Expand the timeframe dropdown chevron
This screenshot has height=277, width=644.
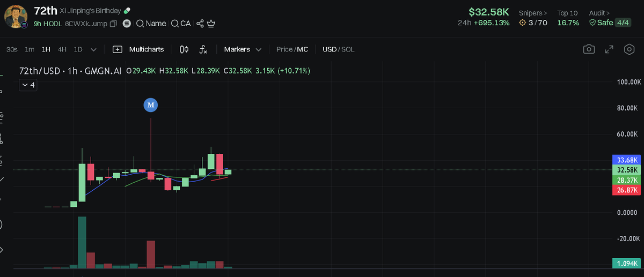[x=94, y=49]
